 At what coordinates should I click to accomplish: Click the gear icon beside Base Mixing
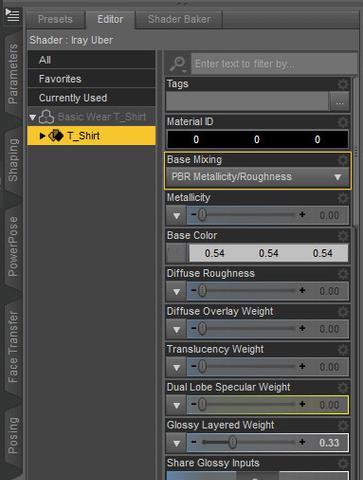343,160
